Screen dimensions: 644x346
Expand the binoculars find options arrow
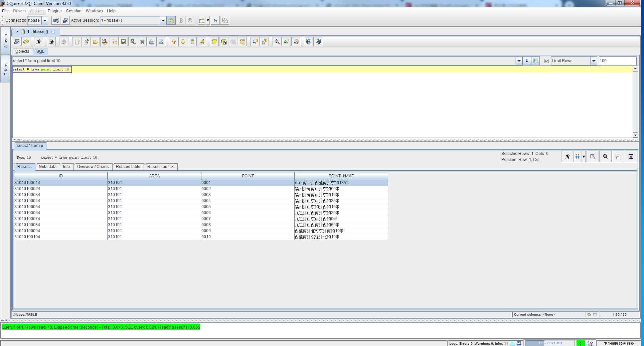pyautogui.click(x=584, y=157)
